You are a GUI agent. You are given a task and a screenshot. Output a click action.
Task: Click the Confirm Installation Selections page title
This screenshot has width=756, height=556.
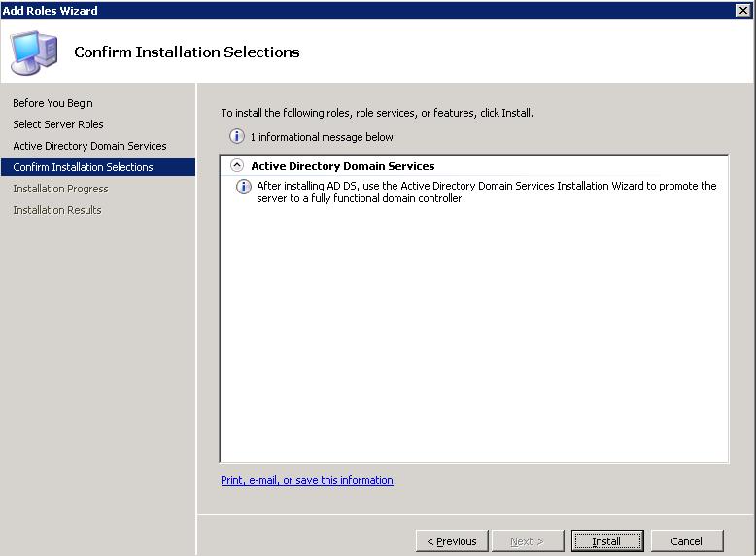pos(187,52)
